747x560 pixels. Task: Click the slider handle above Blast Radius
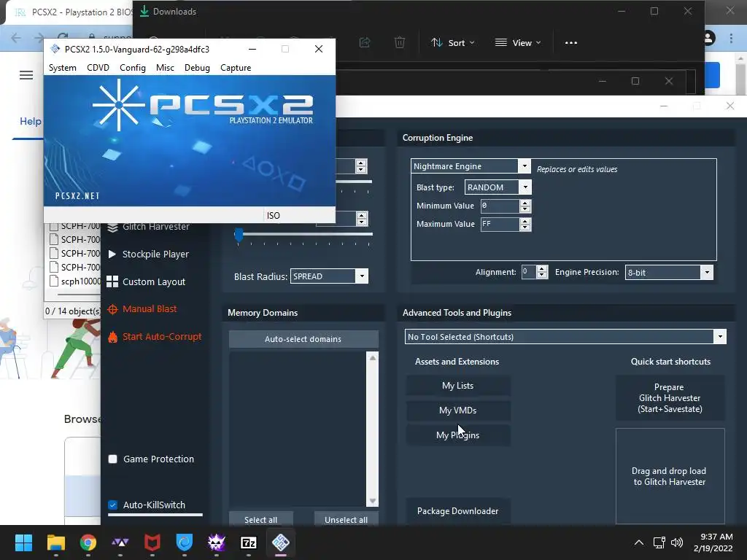tap(239, 235)
